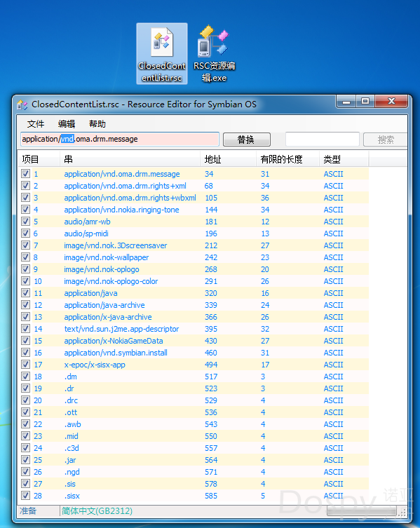Toggle checkbox for item 14 j2me app-descriptor
Screen dimensions: 420x528
pos(26,329)
